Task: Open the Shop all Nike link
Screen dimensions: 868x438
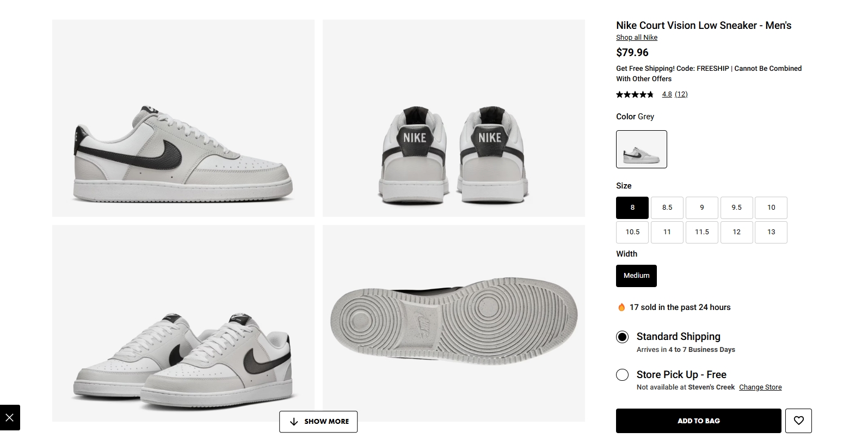Action: click(637, 38)
